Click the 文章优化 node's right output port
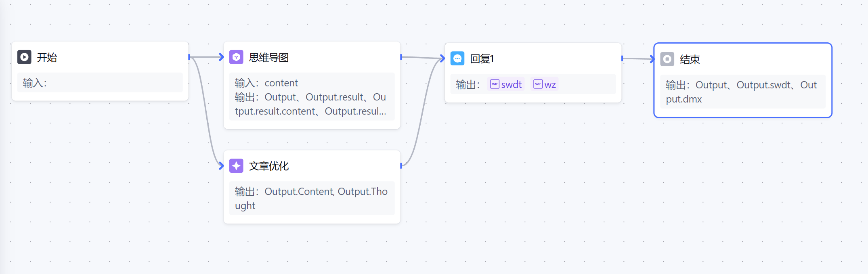Image resolution: width=868 pixels, height=274 pixels. click(x=401, y=165)
